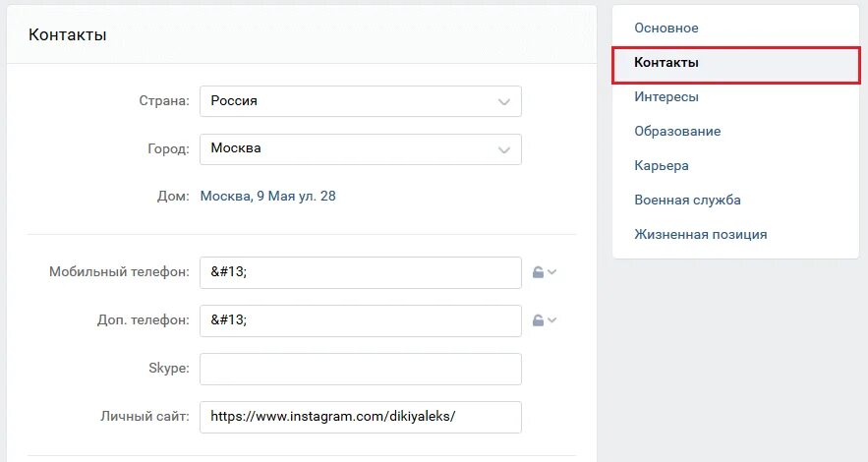Select the Москва text in Город field
Image resolution: width=868 pixels, height=462 pixels.
236,148
